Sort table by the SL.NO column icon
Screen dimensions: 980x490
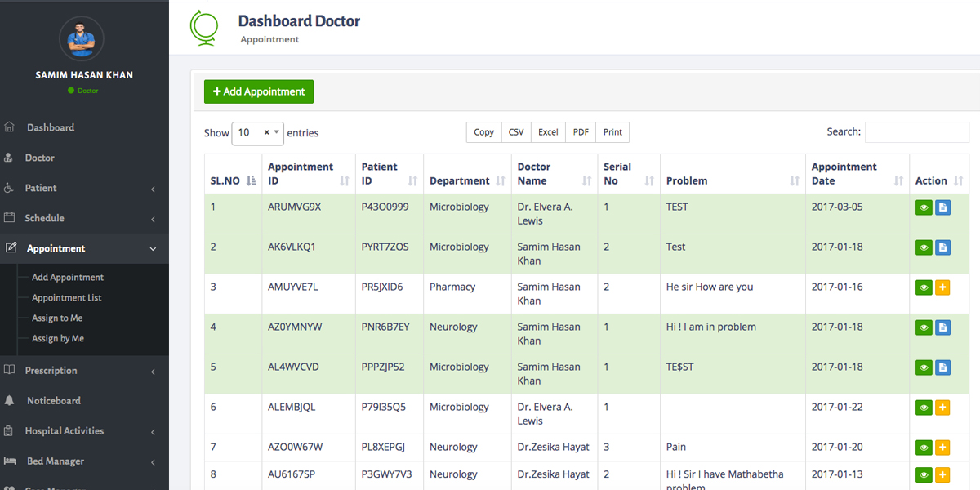tap(252, 181)
